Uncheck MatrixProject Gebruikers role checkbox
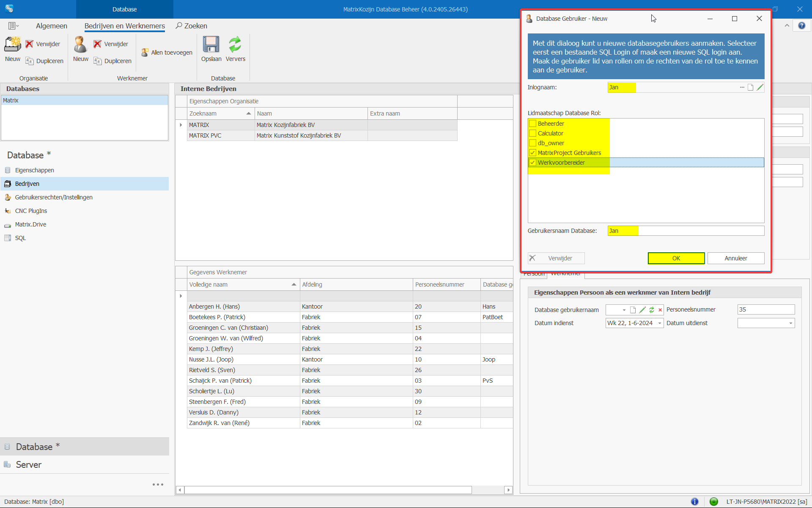812x508 pixels. tap(533, 153)
